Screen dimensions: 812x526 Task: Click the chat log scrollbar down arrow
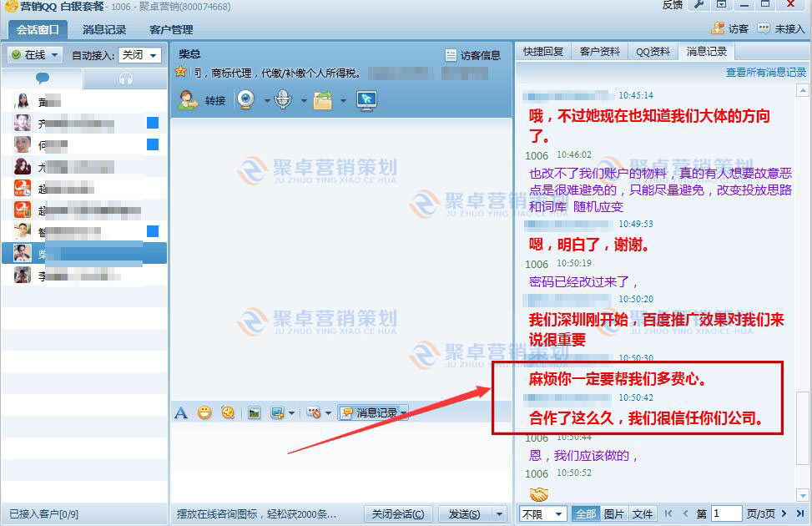(x=802, y=495)
